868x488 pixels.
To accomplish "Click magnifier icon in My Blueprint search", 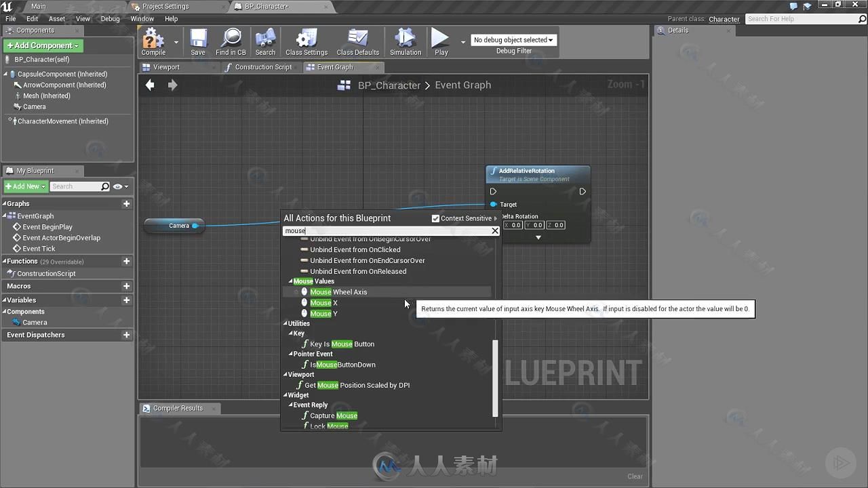I will [x=105, y=186].
